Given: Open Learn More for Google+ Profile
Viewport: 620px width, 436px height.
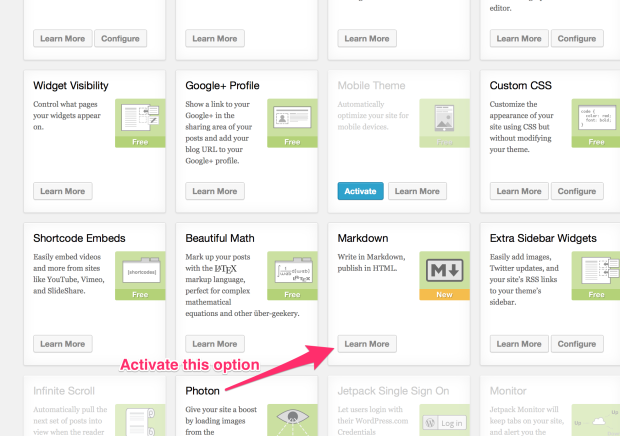Looking at the screenshot, I should tap(215, 191).
